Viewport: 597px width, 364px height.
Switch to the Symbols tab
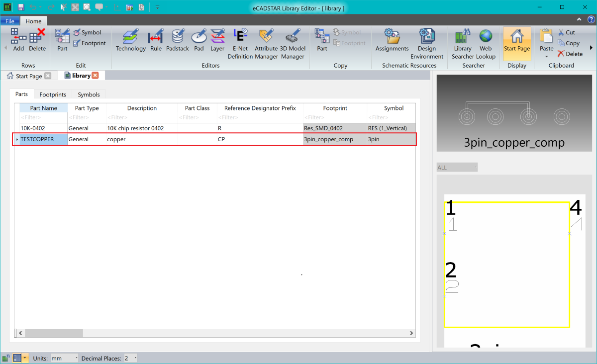coord(89,94)
